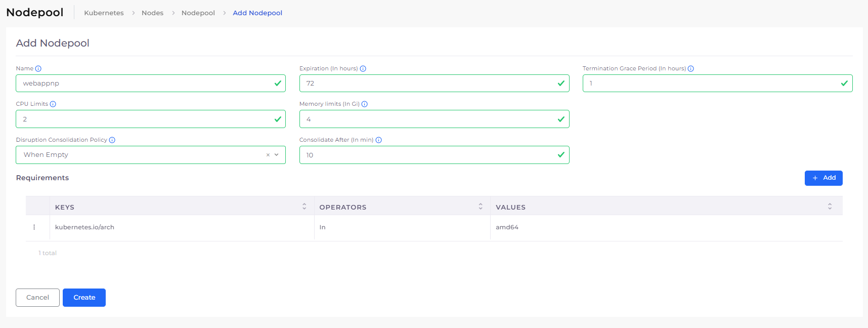
Task: Sort by the KEYS column
Action: pos(304,207)
